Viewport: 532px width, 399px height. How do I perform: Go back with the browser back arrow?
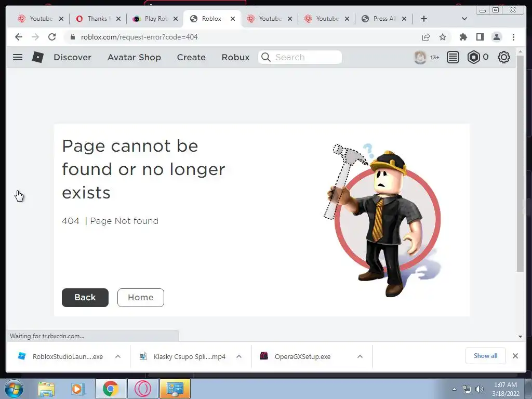19,37
